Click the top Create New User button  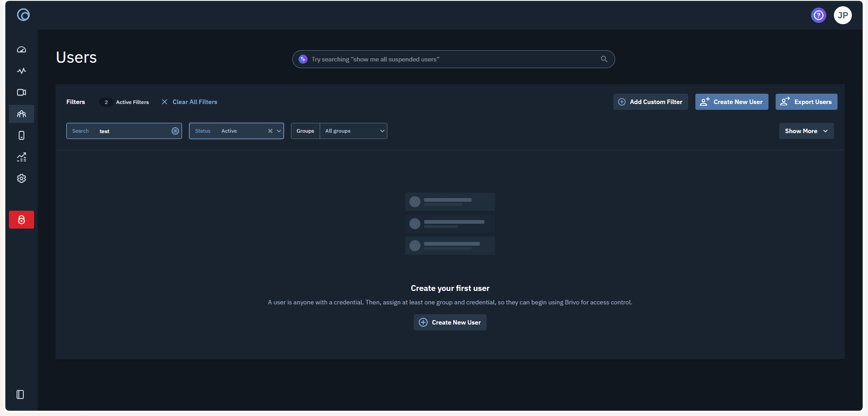(x=732, y=102)
